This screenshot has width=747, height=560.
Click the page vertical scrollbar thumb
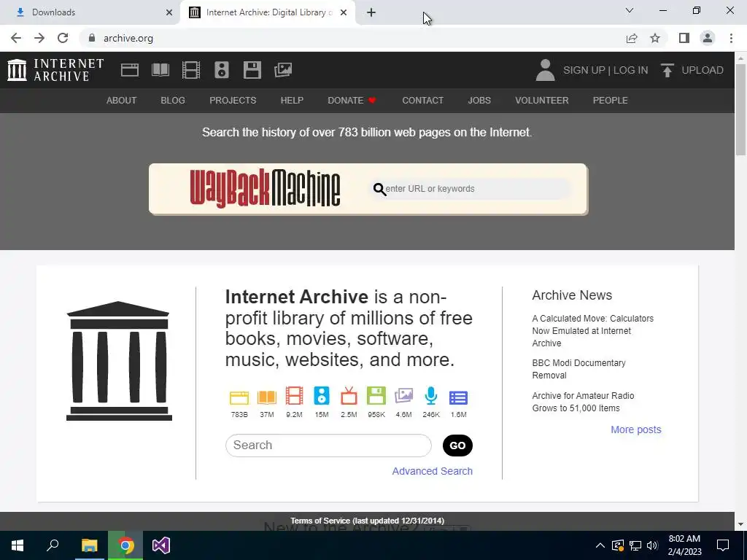click(x=740, y=109)
